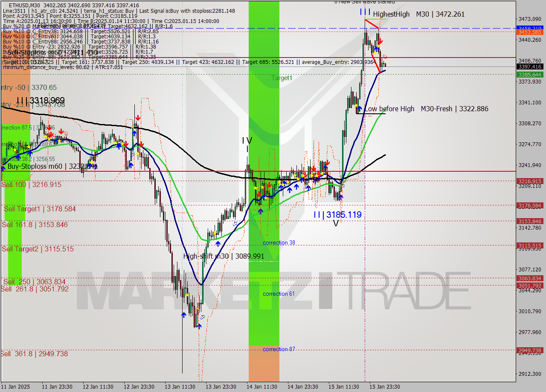The width and height of the screenshot is (546, 392).
Task: Click the 3241.940 price axis value
Action: [529, 165]
